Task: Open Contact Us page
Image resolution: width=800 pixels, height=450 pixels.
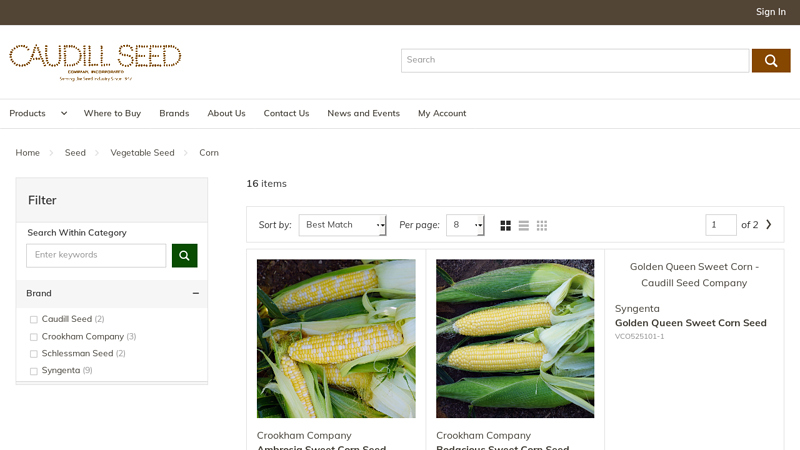Action: point(286,113)
